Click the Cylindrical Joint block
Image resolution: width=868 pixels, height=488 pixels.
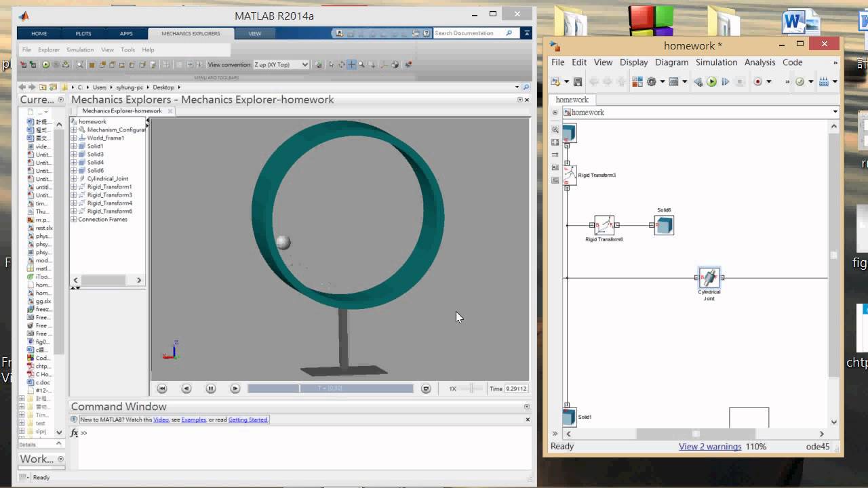(x=709, y=277)
